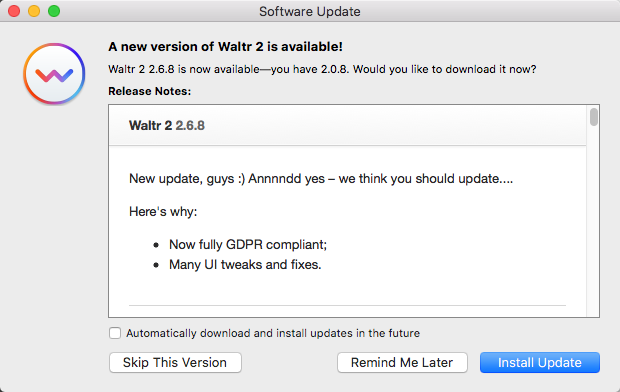Click the Waltr 2 app icon
This screenshot has height=392, width=620.
coord(54,74)
